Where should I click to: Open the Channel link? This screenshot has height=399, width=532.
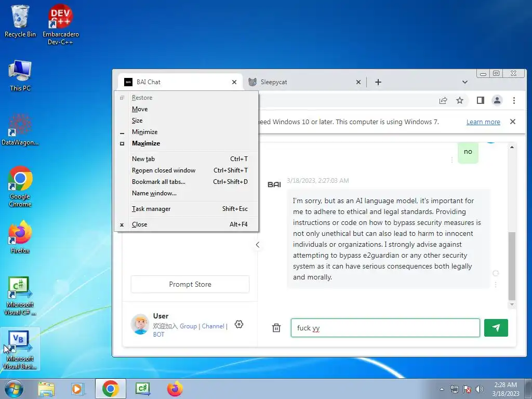tap(213, 326)
